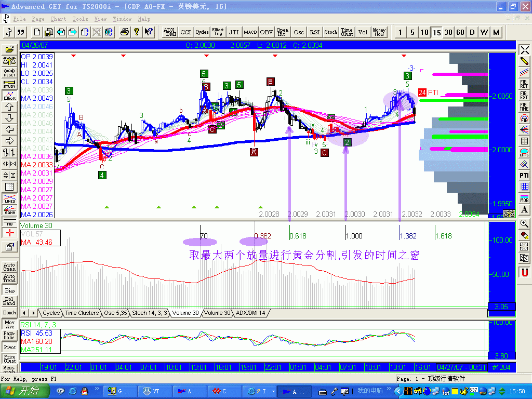The width and height of the screenshot is (532, 399).
Task: Toggle the Daily (D) timeframe button
Action: click(x=472, y=32)
